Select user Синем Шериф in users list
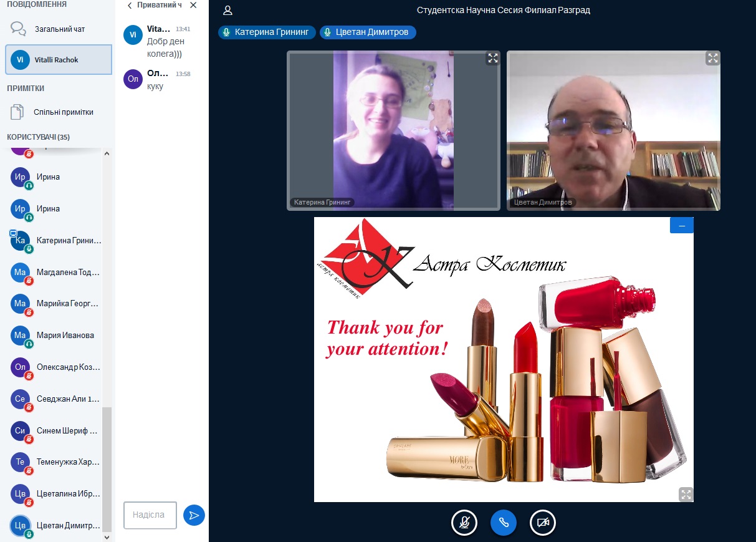The height and width of the screenshot is (542, 756). [55, 430]
